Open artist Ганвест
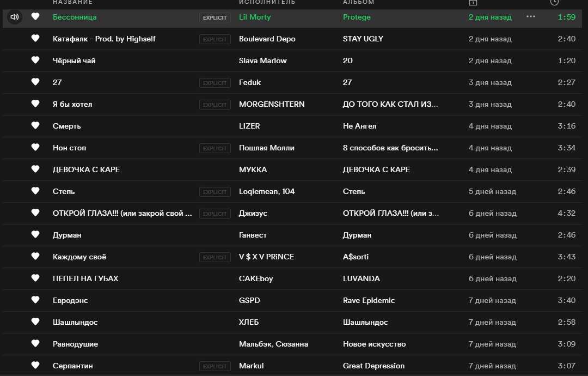 coord(253,235)
